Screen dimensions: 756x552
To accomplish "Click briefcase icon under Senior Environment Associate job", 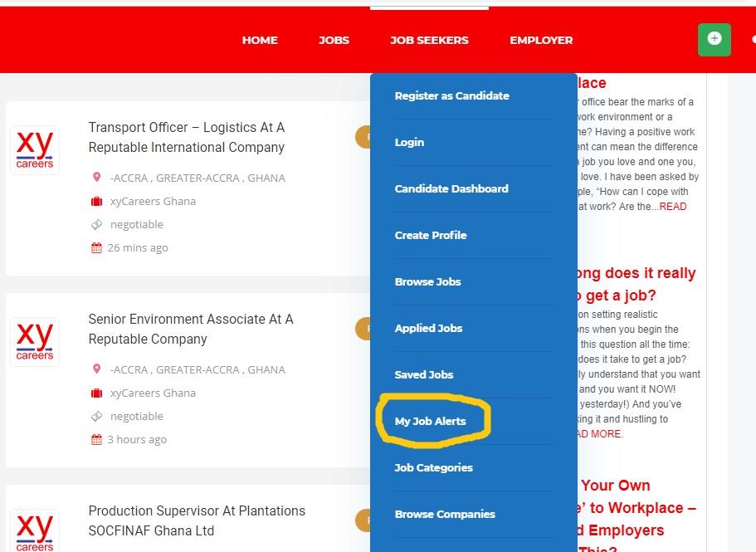I will click(96, 393).
